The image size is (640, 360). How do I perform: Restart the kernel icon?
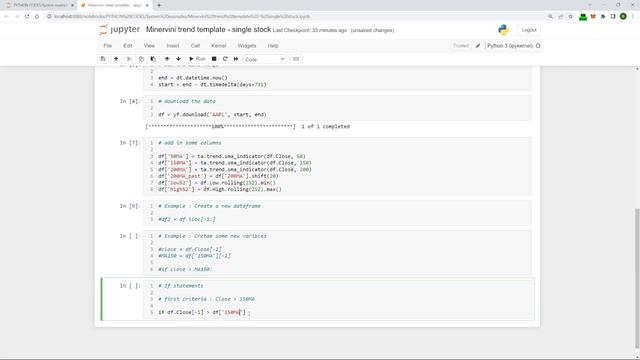[225, 59]
